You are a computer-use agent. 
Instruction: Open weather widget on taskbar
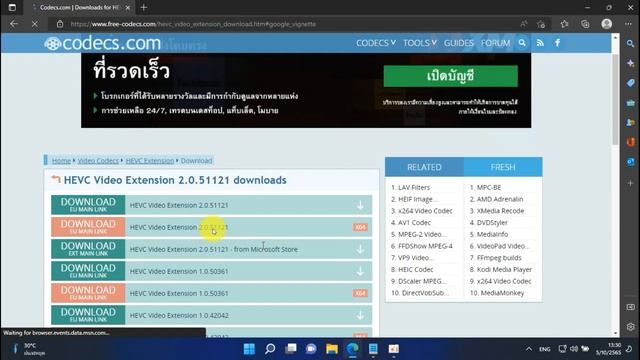tap(29, 349)
